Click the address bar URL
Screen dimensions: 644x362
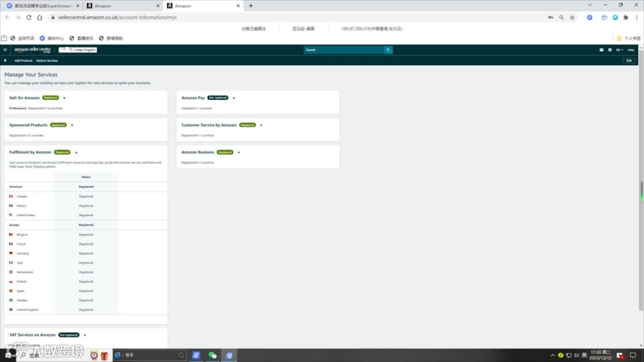point(118,17)
